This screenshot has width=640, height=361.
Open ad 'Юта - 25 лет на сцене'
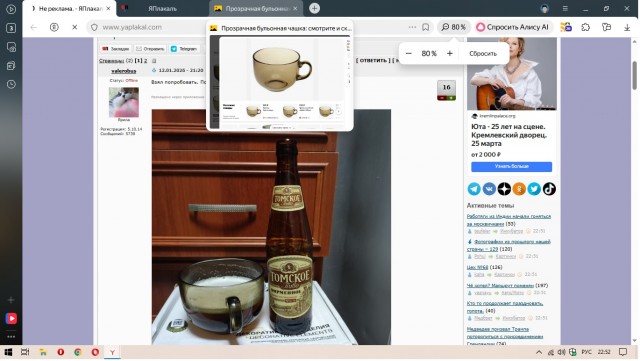pos(509,135)
